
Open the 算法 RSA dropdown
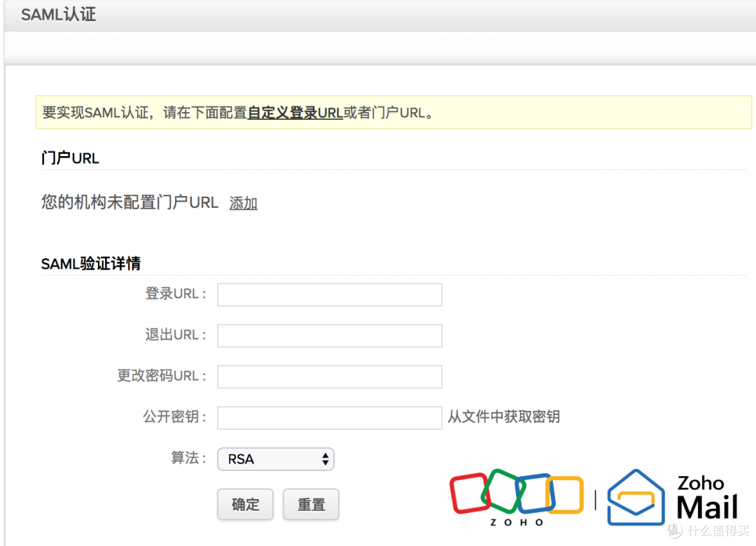pos(276,459)
